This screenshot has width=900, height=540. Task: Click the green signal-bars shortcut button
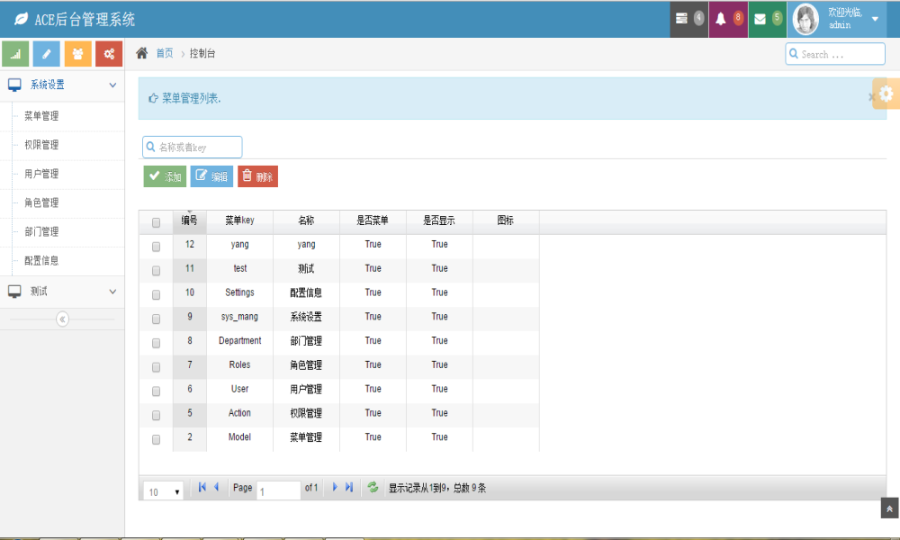[x=16, y=54]
